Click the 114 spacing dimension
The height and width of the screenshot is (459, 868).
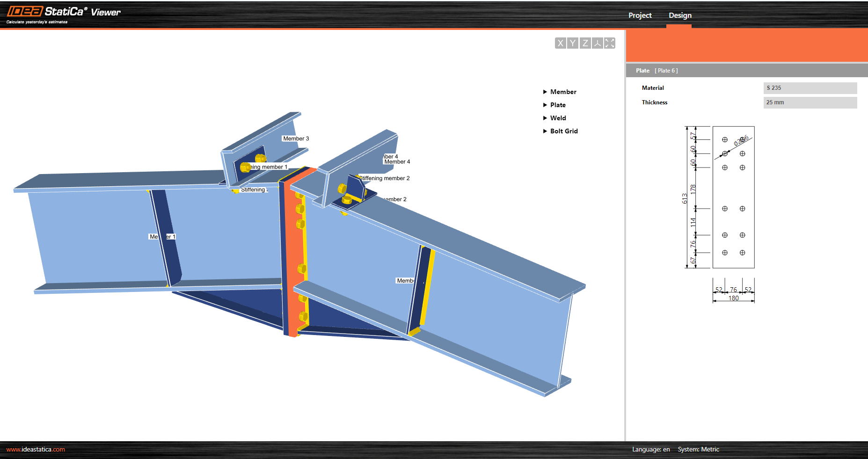tap(693, 222)
